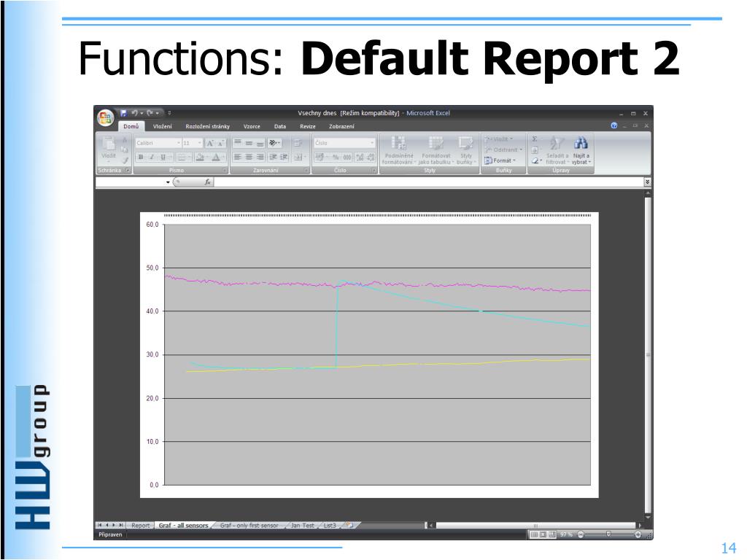This screenshot has height=560, width=747.
Task: Toggle bold formatting
Action: [141, 157]
